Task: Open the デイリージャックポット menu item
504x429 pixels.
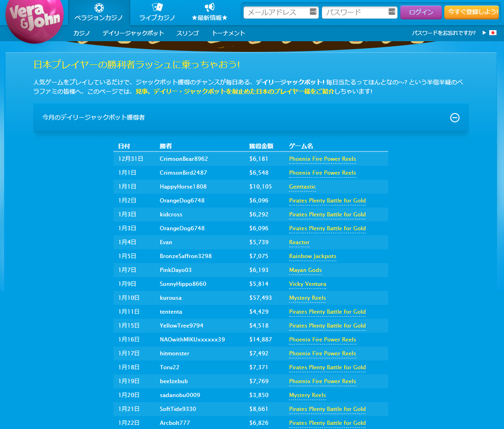Action: pyautogui.click(x=133, y=33)
